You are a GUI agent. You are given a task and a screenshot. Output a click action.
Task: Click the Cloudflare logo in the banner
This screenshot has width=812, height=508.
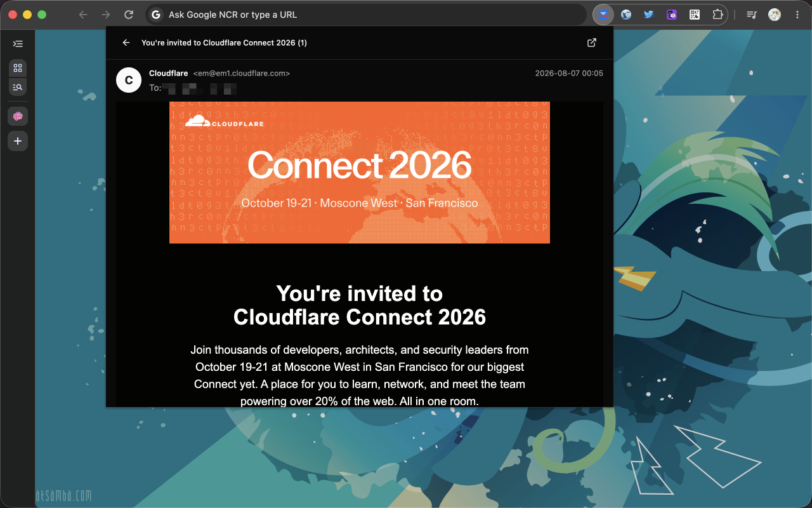tap(224, 121)
